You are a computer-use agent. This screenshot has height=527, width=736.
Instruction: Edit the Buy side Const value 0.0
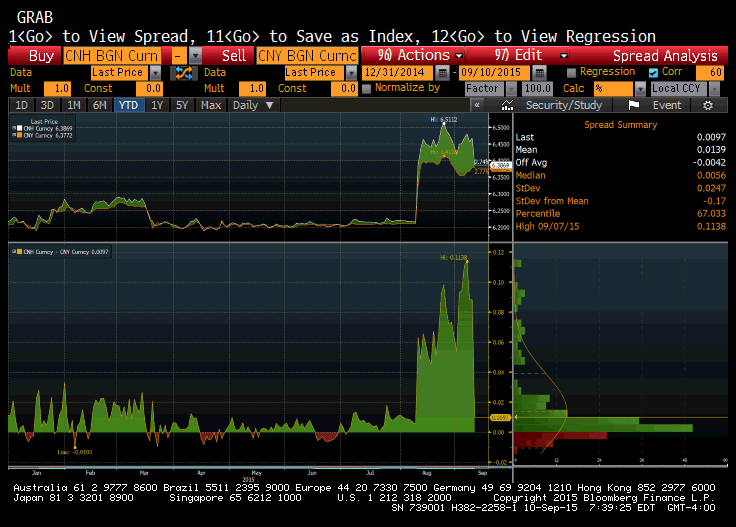coord(149,89)
